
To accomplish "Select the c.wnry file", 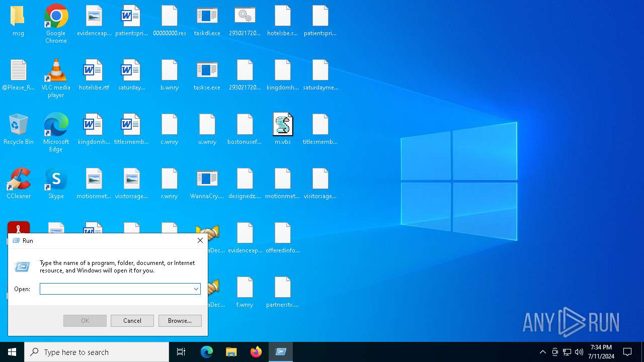I will pyautogui.click(x=170, y=129).
